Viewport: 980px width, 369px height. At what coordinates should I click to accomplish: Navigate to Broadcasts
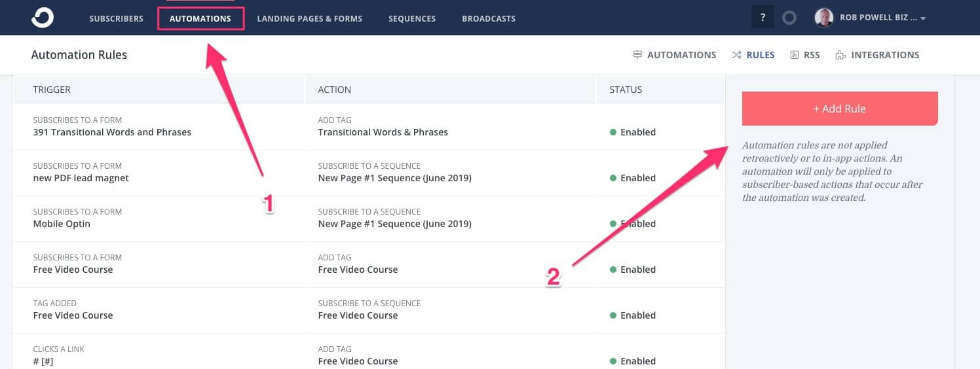click(488, 18)
